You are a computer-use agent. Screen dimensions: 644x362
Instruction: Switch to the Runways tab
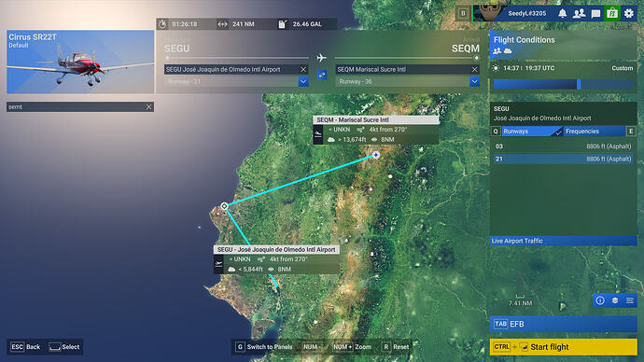pyautogui.click(x=532, y=132)
